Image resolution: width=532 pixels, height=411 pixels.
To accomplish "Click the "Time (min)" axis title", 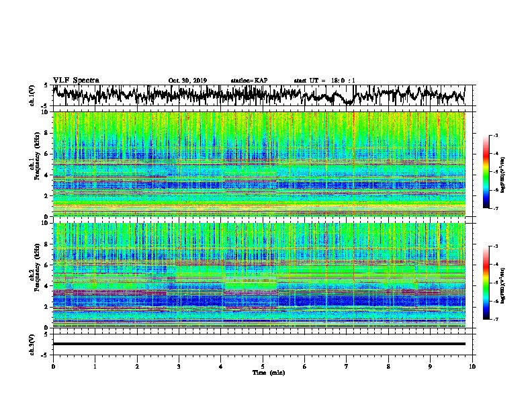I will coord(269,373).
